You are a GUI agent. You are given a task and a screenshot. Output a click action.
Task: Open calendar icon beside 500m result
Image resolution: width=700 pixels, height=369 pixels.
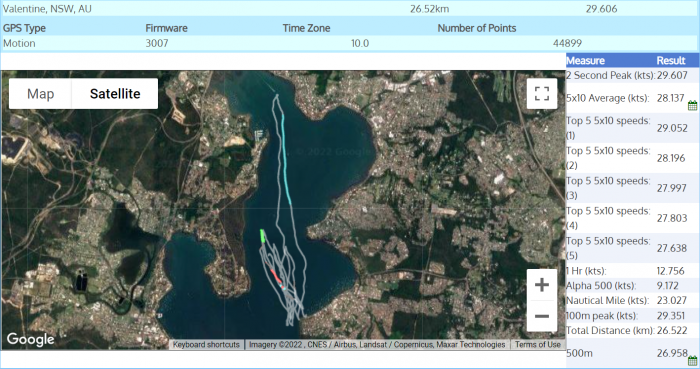click(x=692, y=361)
